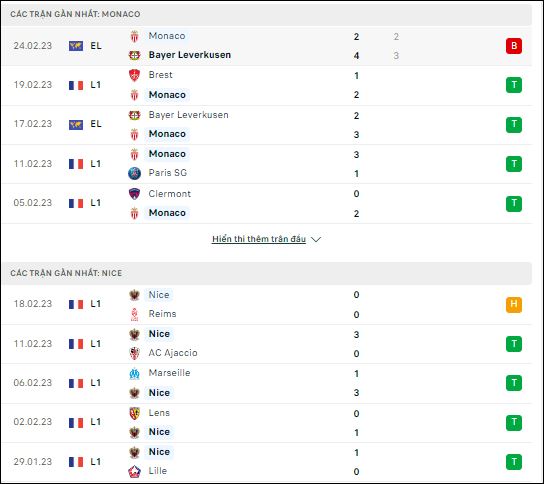The width and height of the screenshot is (544, 484).
Task: Click the AC Ajaccio club crest
Action: point(134,353)
